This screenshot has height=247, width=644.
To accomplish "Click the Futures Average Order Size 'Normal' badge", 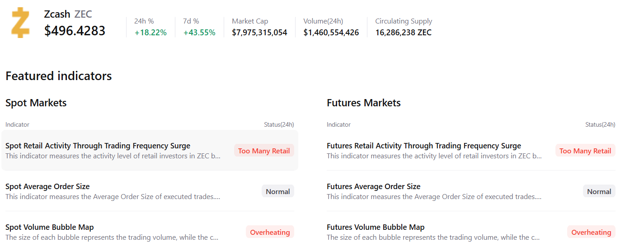I will click(x=599, y=191).
